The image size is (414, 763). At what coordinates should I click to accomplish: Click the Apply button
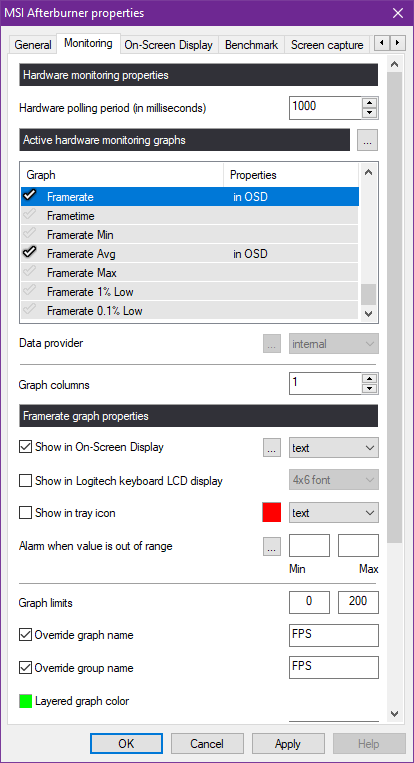tap(288, 744)
